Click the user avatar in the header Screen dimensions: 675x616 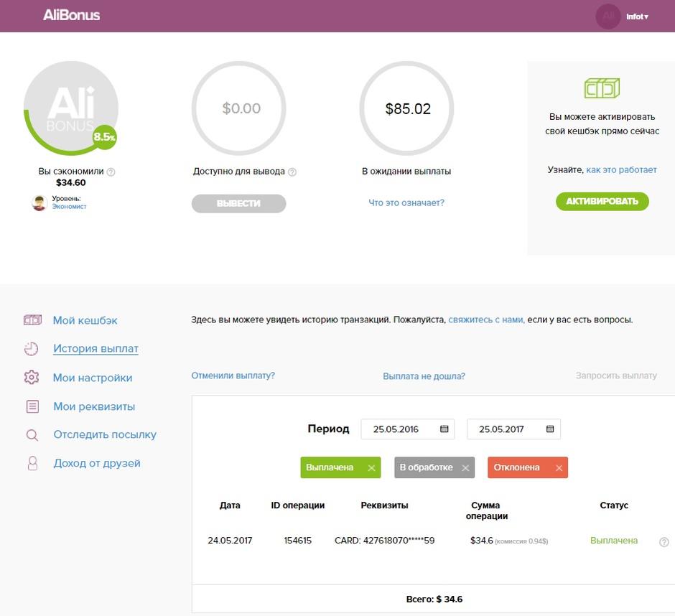[607, 17]
